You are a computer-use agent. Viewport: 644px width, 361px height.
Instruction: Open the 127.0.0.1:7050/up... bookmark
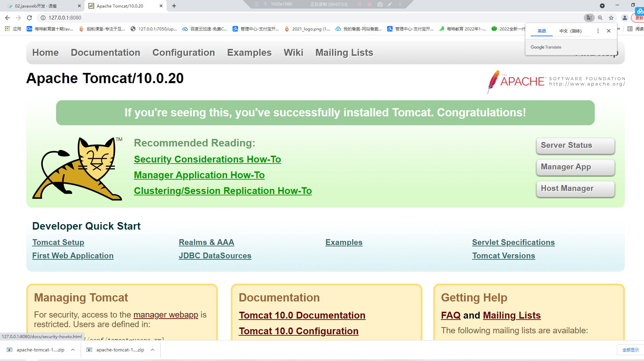(154, 29)
